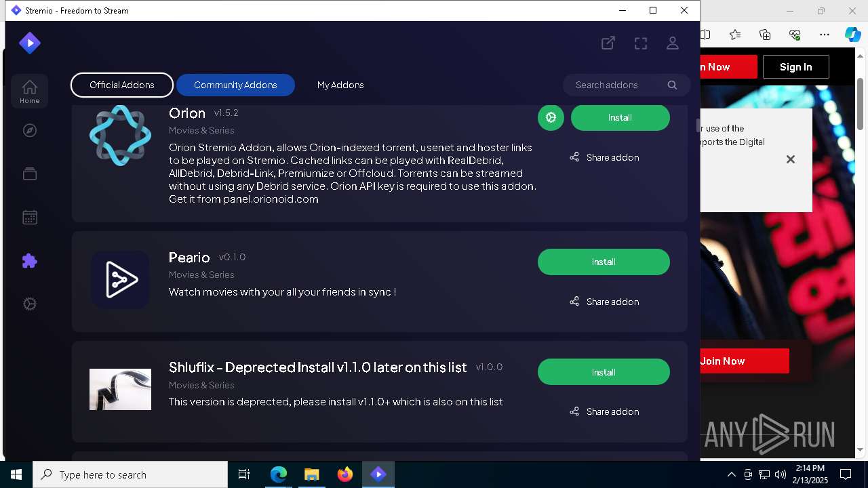Click the Orion addon logo

pos(120,136)
